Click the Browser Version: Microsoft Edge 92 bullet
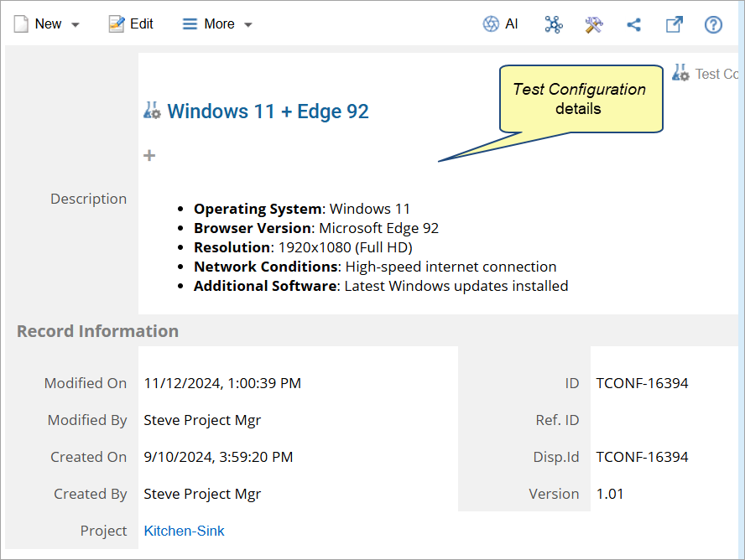 [x=316, y=228]
